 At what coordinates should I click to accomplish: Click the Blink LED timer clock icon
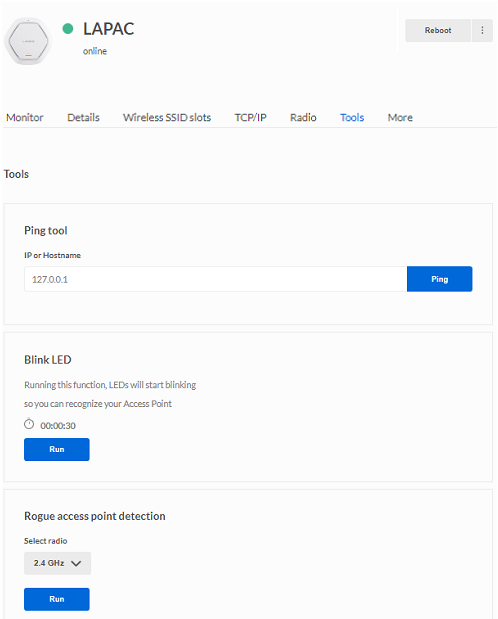29,424
